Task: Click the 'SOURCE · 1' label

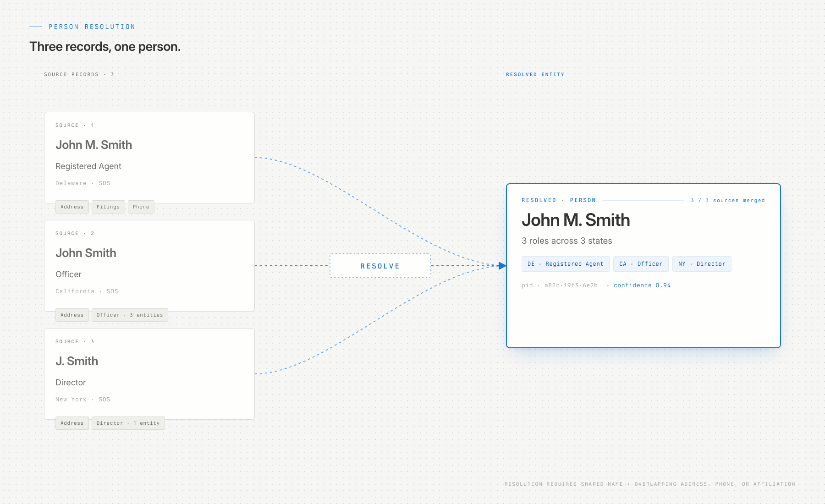Action: point(75,126)
